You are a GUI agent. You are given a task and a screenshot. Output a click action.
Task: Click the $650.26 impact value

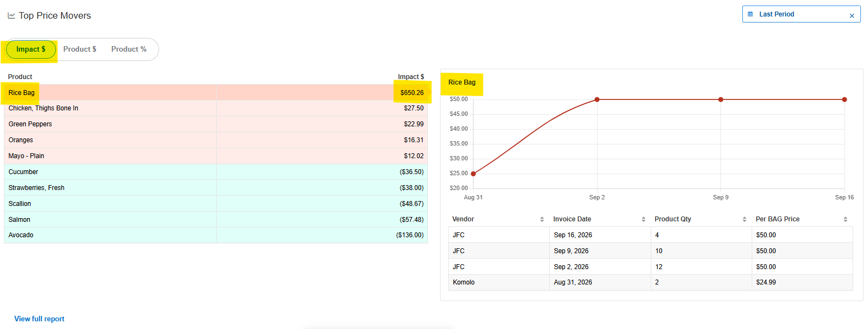click(x=412, y=93)
